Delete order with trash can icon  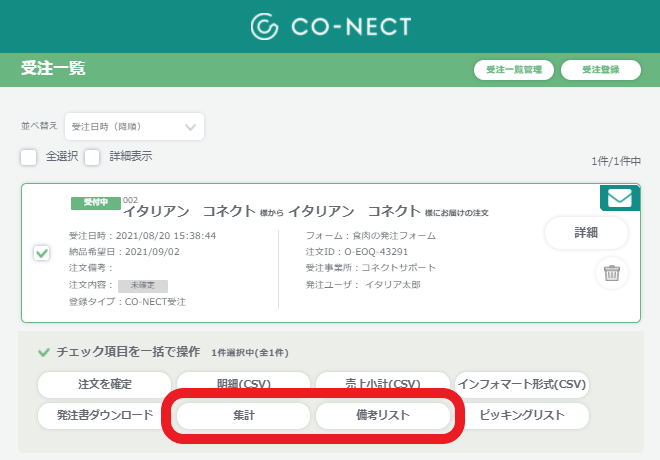[612, 273]
